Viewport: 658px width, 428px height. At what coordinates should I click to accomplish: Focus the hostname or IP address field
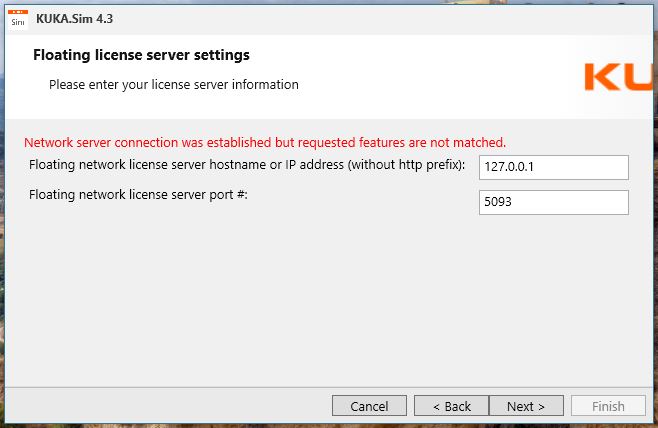[x=554, y=167]
